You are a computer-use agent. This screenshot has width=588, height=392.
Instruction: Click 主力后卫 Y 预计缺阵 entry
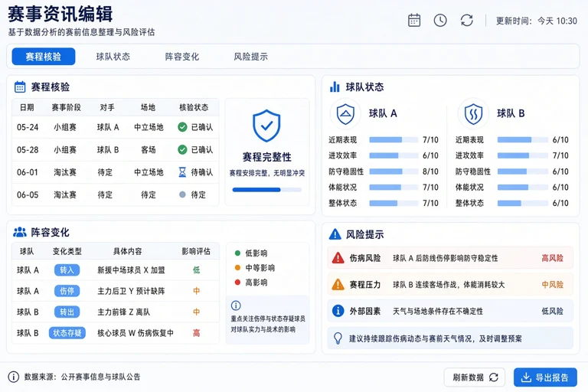(x=131, y=291)
